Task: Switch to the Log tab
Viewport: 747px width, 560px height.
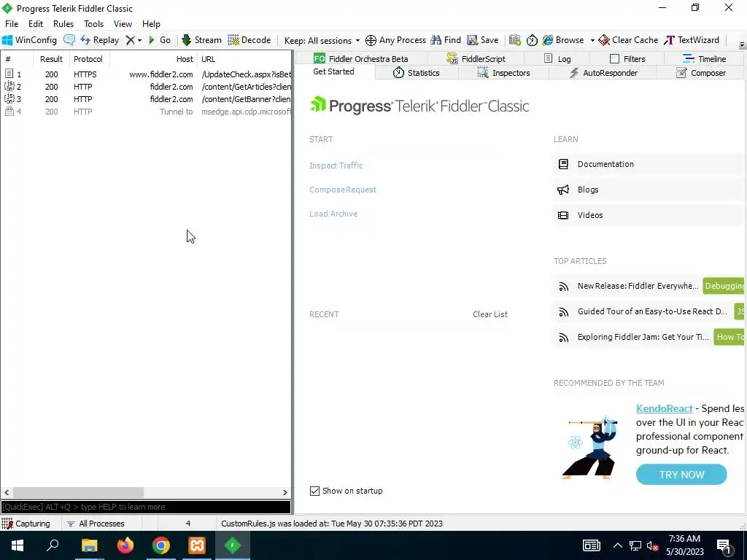Action: (557, 58)
